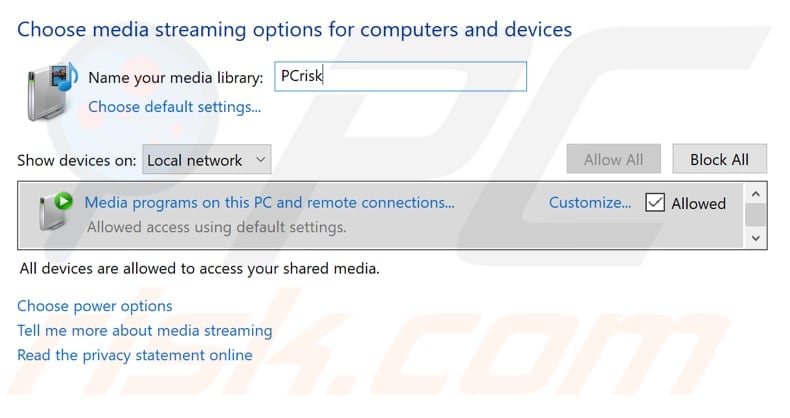
Task: Click the media library name input field
Action: (401, 76)
